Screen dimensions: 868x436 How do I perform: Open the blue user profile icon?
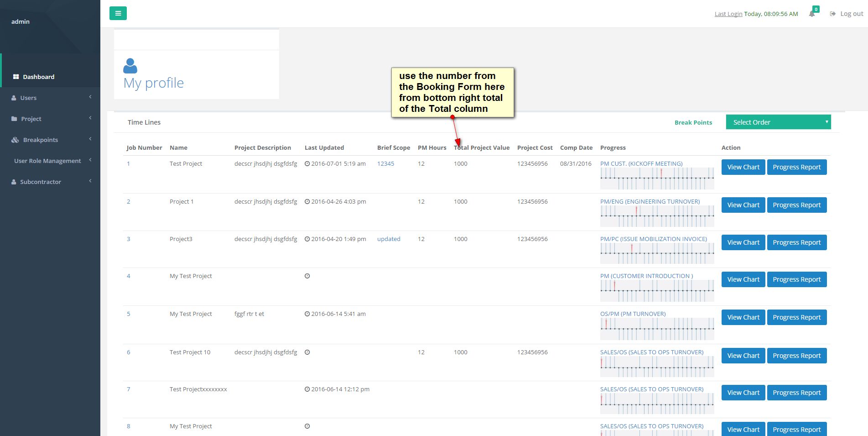point(130,66)
